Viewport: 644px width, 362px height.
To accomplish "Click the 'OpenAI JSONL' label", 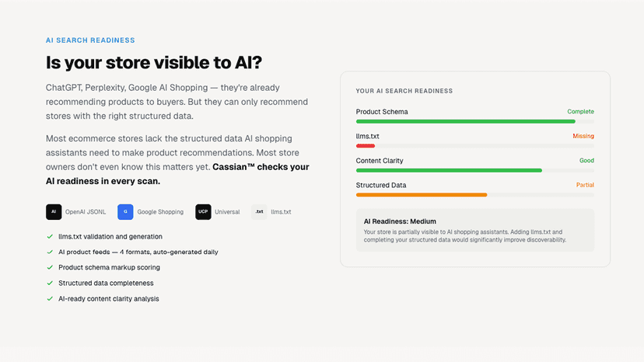I will click(86, 212).
